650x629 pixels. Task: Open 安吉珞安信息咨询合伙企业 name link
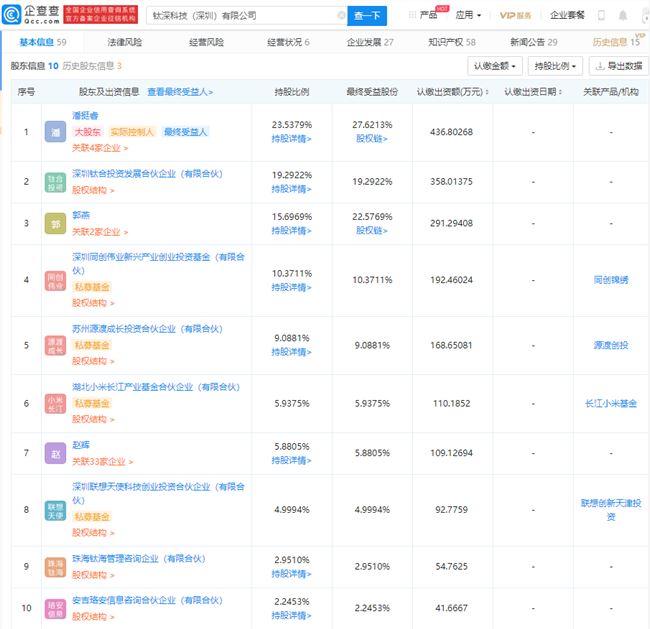click(x=148, y=600)
